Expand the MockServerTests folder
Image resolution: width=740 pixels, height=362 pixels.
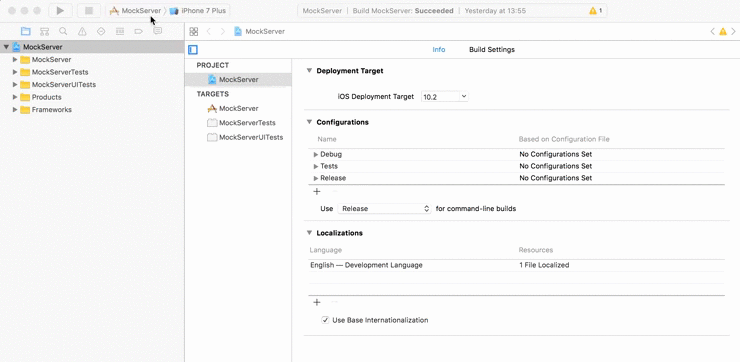coord(15,72)
